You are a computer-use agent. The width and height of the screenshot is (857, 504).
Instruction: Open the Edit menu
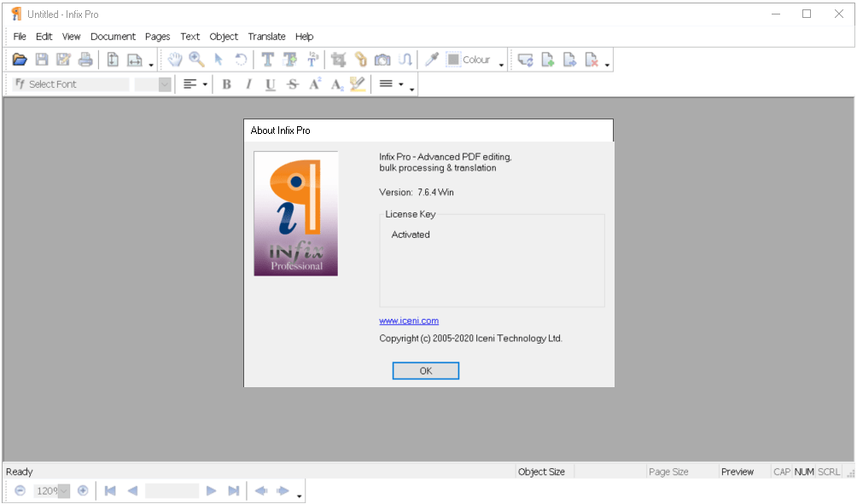pos(44,37)
